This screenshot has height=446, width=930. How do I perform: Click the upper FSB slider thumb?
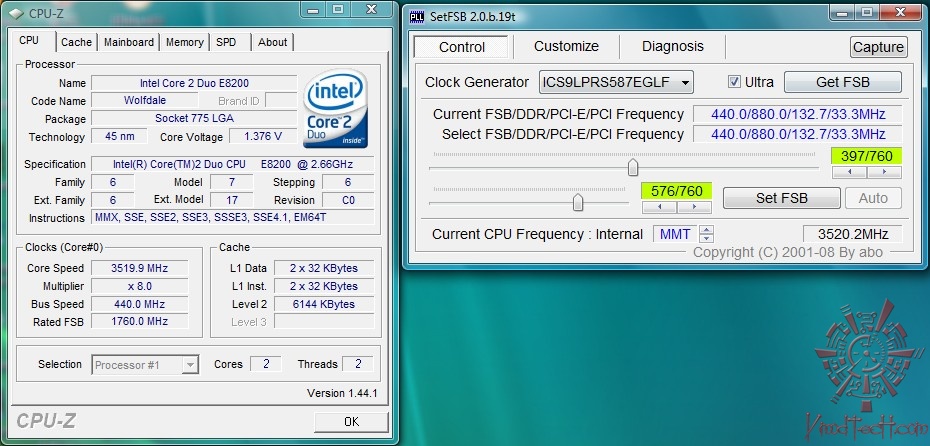[x=633, y=167]
